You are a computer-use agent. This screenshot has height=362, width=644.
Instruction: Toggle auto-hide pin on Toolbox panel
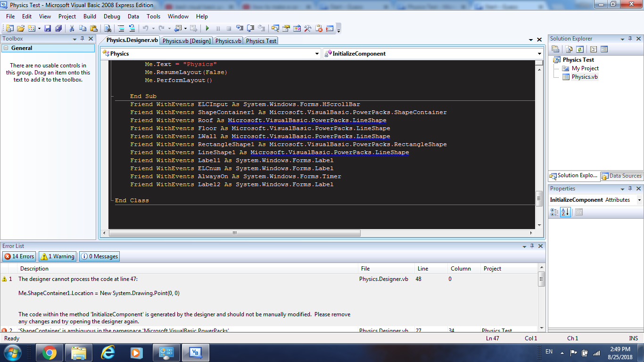(82, 39)
